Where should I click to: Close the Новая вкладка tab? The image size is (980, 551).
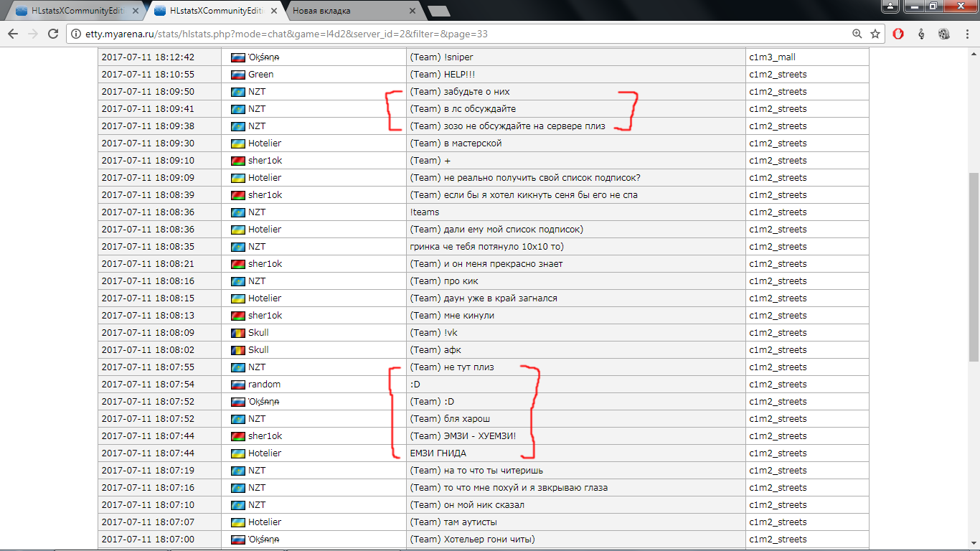pyautogui.click(x=413, y=11)
